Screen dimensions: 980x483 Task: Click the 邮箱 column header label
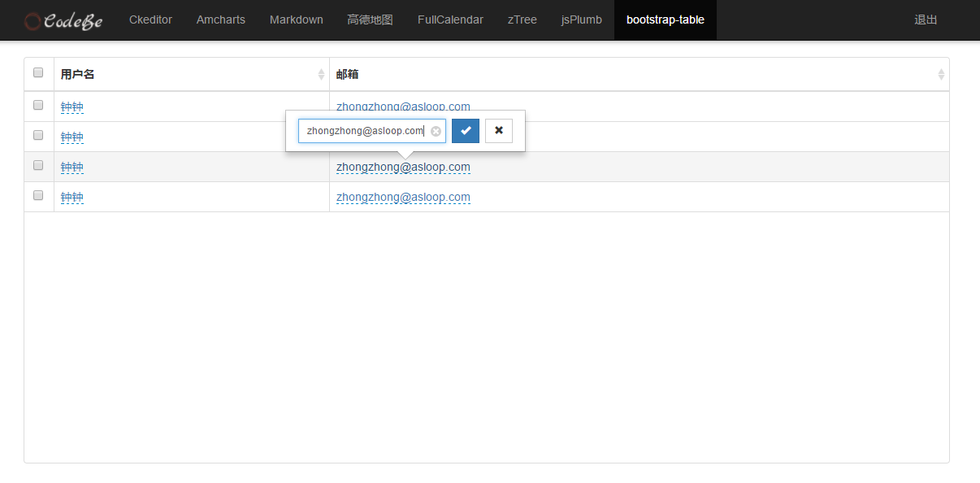pyautogui.click(x=348, y=74)
